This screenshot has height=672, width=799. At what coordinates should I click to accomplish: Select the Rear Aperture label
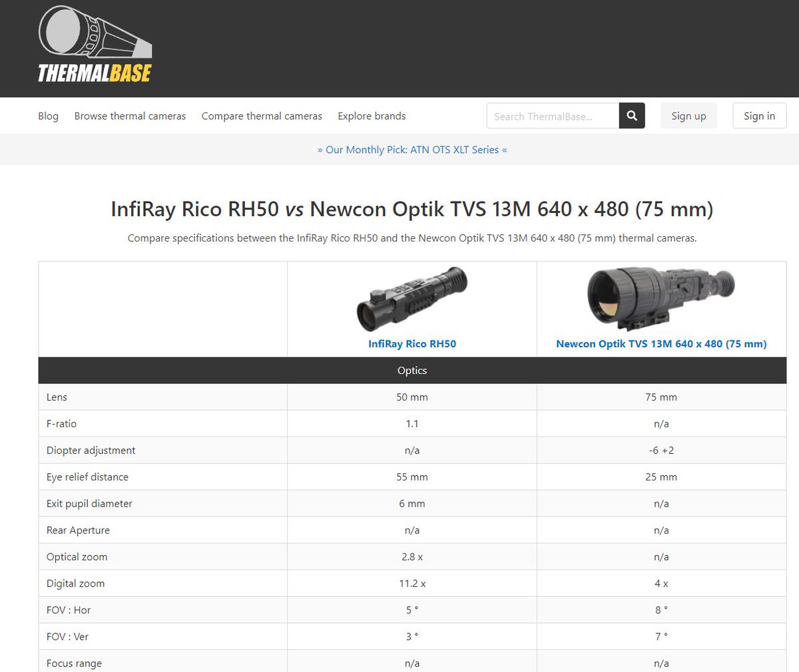pyautogui.click(x=78, y=530)
